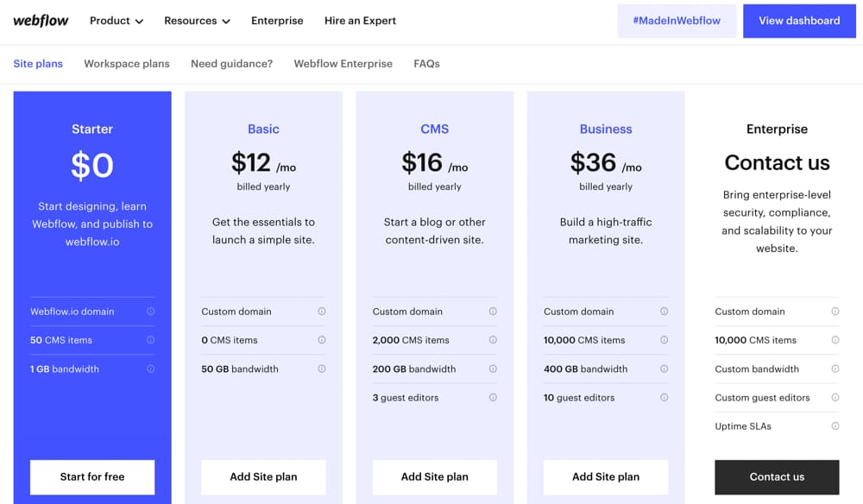Click Start for free on the Starter plan
This screenshot has height=504, width=863.
[x=92, y=476]
